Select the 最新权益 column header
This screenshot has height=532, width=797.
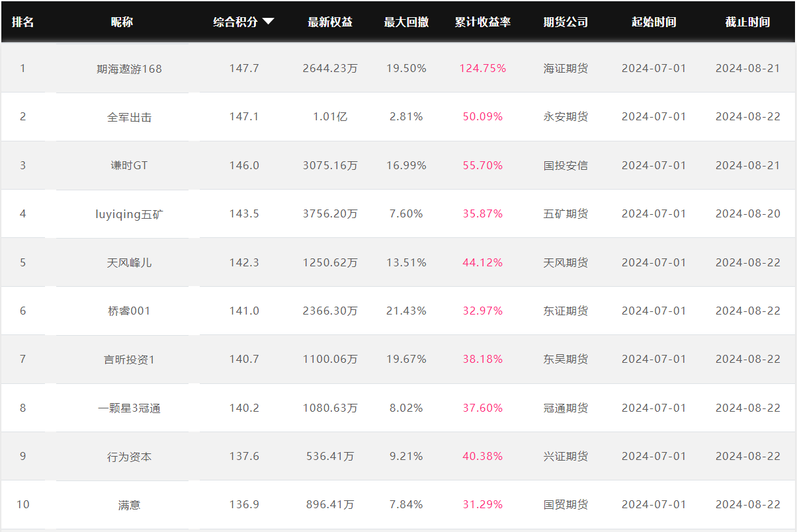tap(330, 22)
